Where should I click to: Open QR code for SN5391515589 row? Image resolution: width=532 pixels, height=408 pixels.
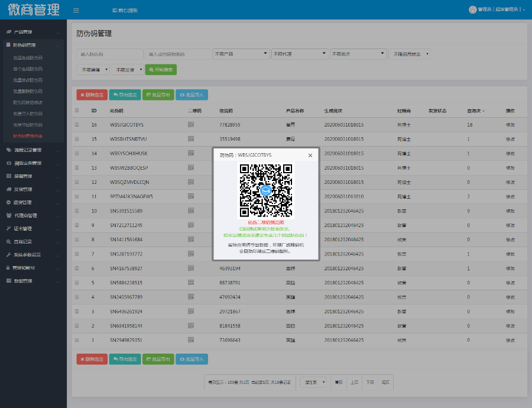pyautogui.click(x=191, y=211)
